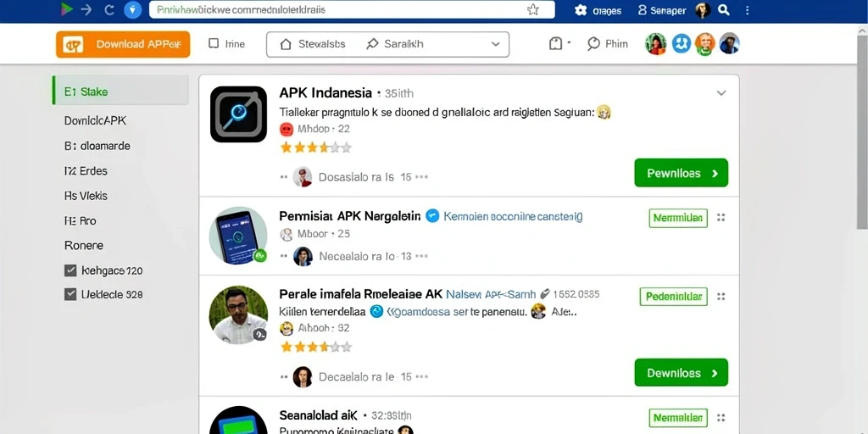Collapse the APK Indanesia card chevron
Viewport: 868px width, 434px height.
(721, 93)
